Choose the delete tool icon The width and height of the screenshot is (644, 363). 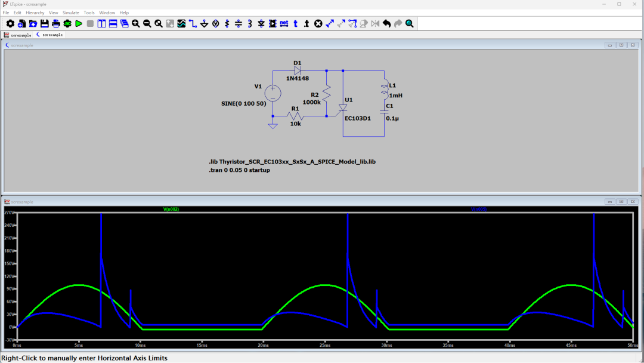(318, 24)
